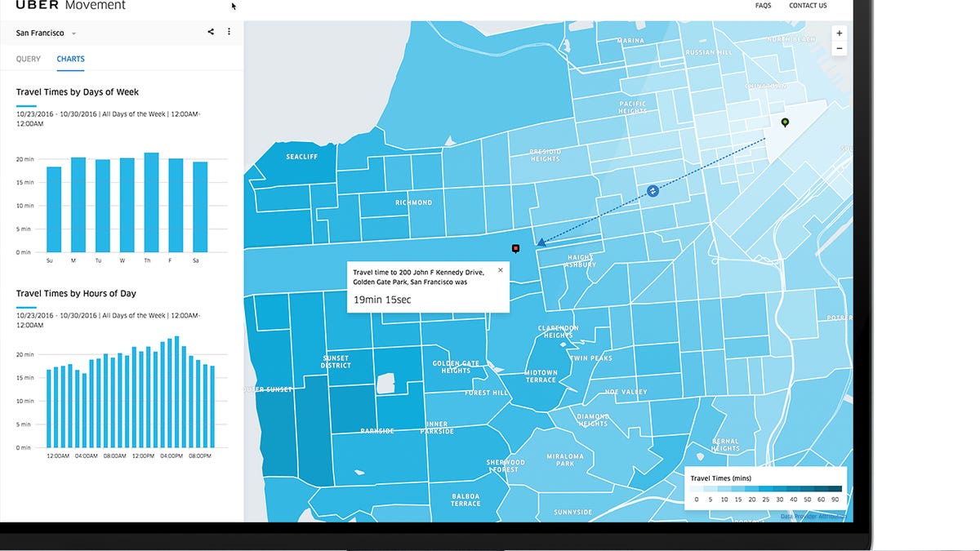Switch to the QUERY tab
The image size is (980, 551).
point(29,60)
